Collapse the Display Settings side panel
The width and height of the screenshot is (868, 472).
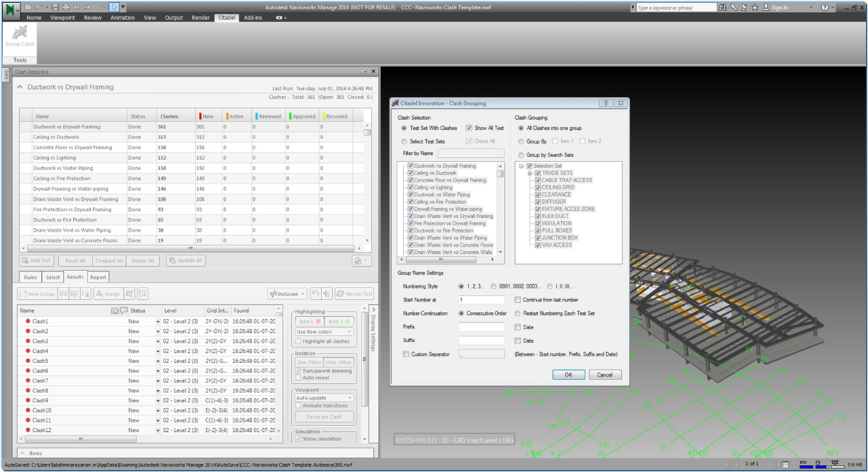[373, 310]
